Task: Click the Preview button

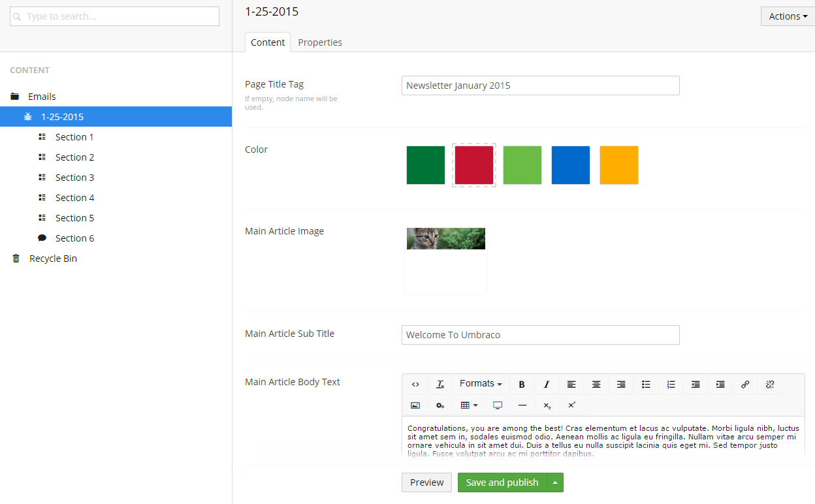Action: pyautogui.click(x=426, y=482)
